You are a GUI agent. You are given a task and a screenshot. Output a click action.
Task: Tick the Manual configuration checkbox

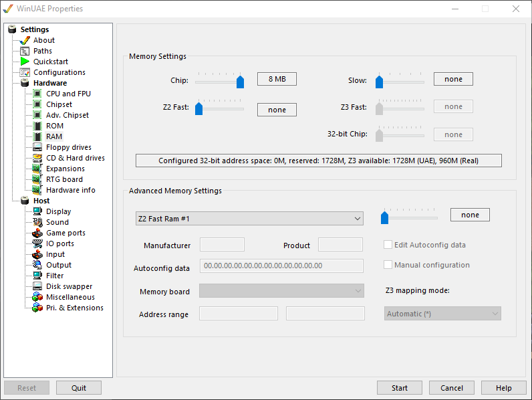tap(388, 265)
